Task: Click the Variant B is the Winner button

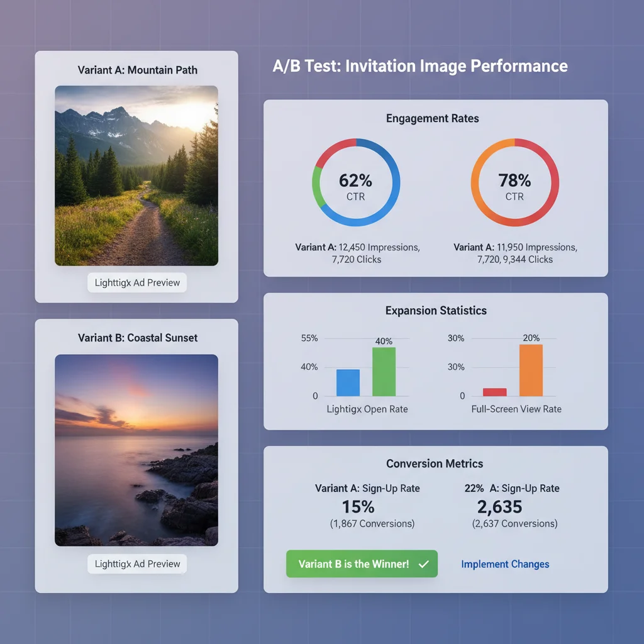Action: coord(362,563)
